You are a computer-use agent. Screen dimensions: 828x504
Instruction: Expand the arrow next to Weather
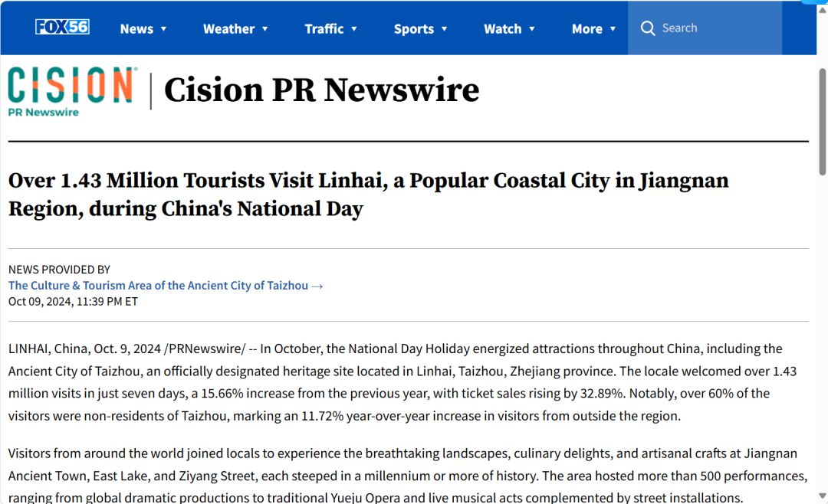(x=264, y=29)
